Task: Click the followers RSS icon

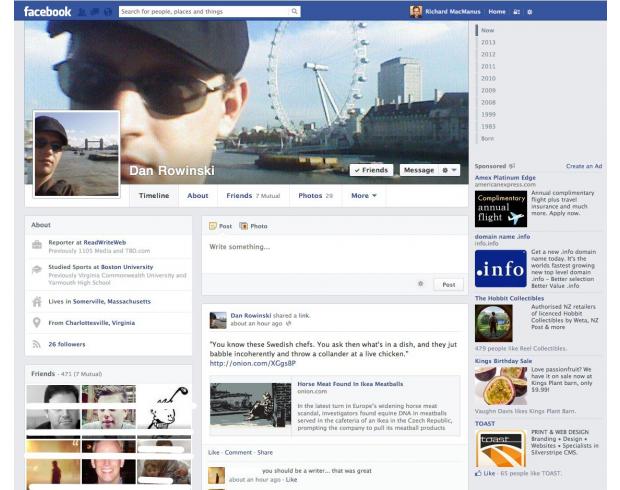Action: click(x=37, y=344)
